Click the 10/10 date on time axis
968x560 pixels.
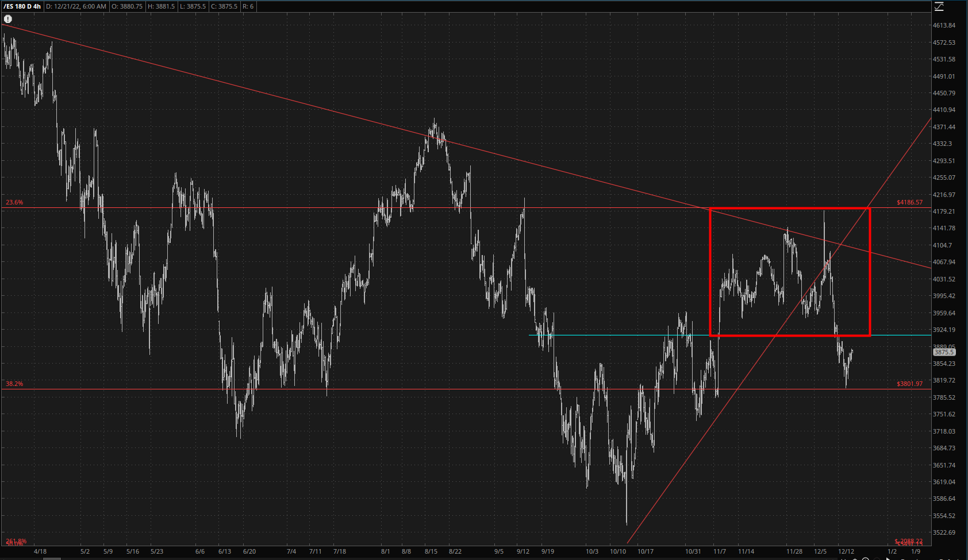[x=618, y=551]
